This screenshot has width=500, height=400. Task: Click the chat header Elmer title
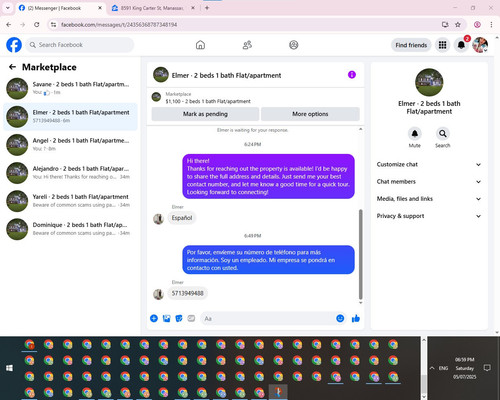[x=226, y=75]
